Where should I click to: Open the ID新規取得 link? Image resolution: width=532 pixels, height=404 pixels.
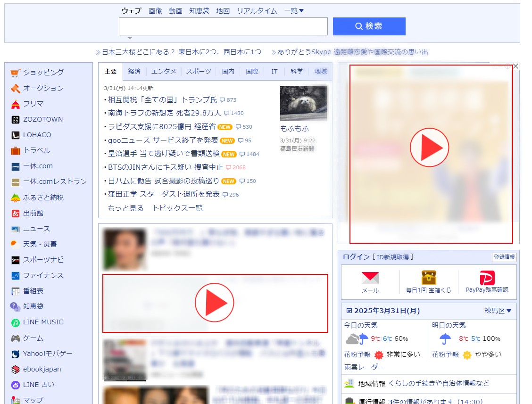tap(393, 257)
